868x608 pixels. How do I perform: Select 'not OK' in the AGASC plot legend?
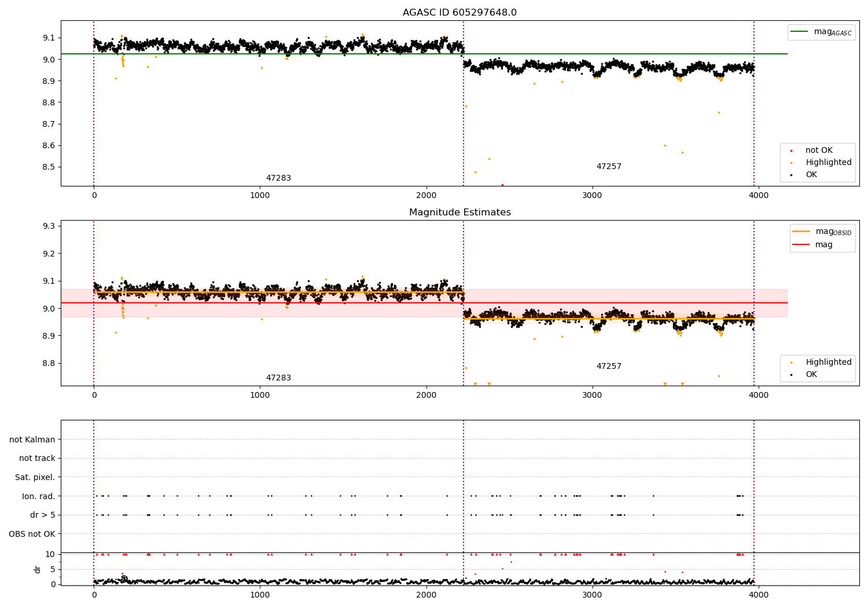(x=818, y=151)
